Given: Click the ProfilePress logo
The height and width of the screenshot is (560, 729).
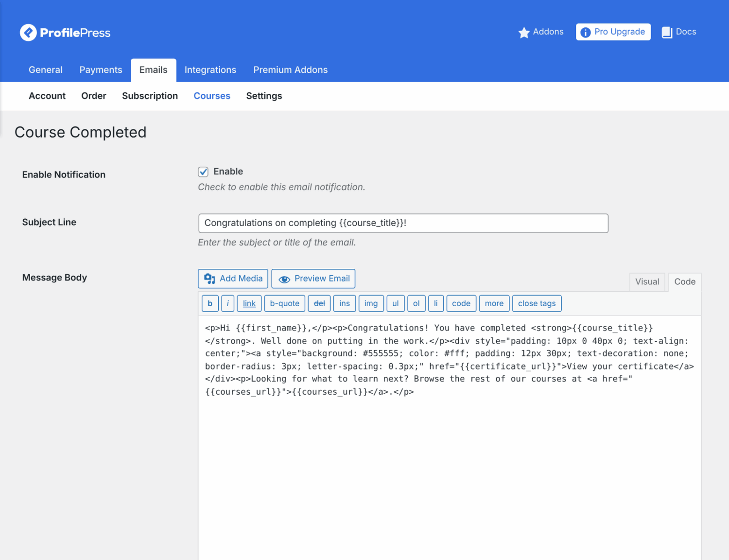Looking at the screenshot, I should point(65,33).
